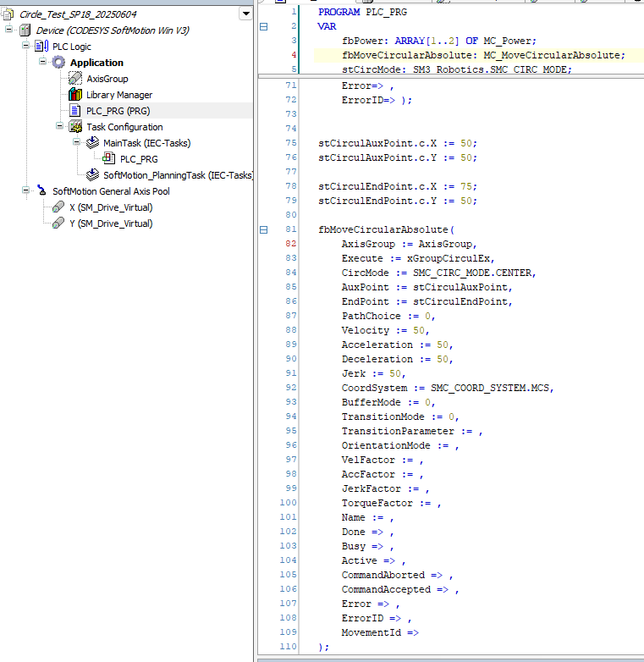Select SoftMotion General Axis Pool
Screen dimensions: 644x662
[111, 191]
